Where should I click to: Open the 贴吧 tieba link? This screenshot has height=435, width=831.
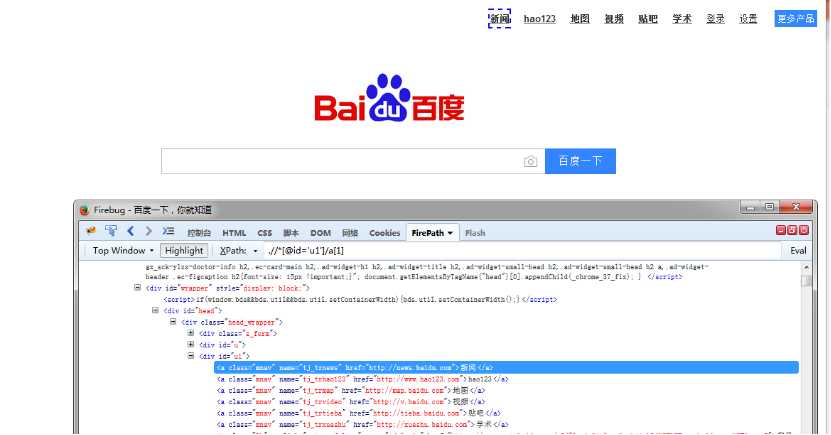click(648, 19)
